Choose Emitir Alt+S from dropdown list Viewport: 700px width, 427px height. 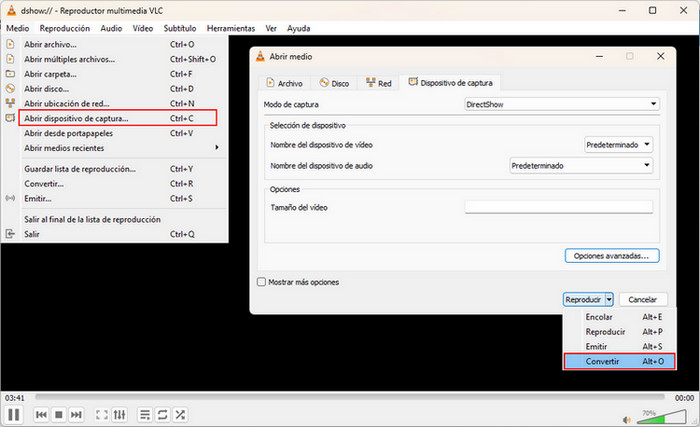[x=620, y=346]
